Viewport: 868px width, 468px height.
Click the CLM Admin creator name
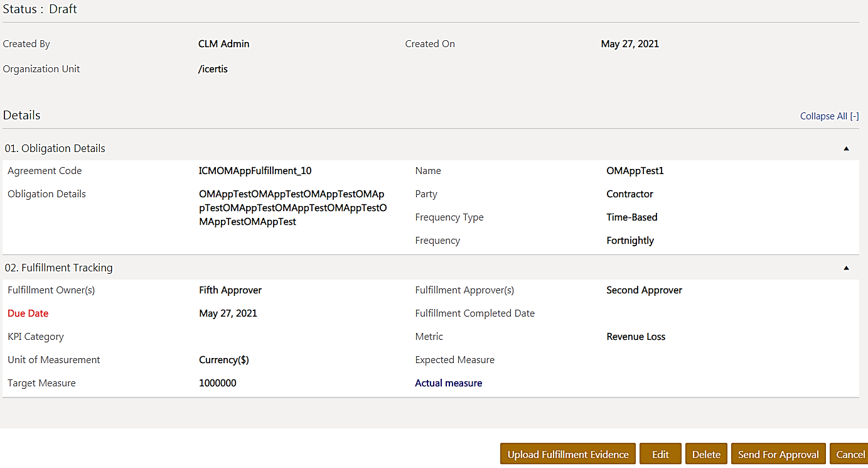223,44
